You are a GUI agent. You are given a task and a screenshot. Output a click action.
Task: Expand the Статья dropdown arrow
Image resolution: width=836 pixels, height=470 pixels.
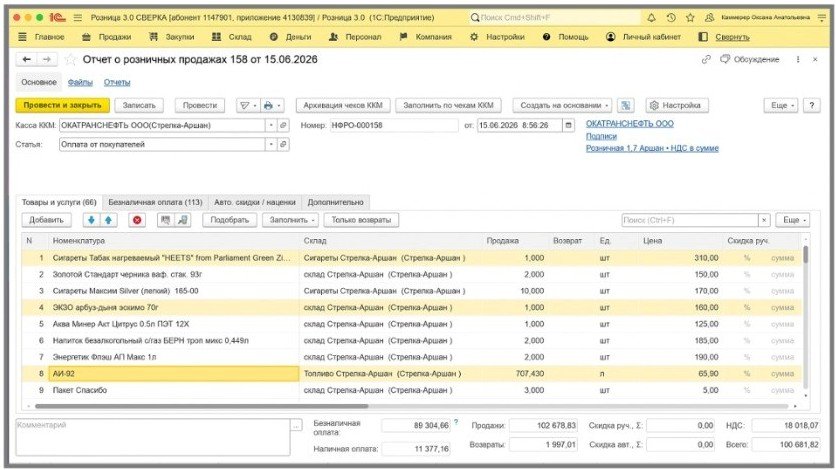[x=271, y=144]
